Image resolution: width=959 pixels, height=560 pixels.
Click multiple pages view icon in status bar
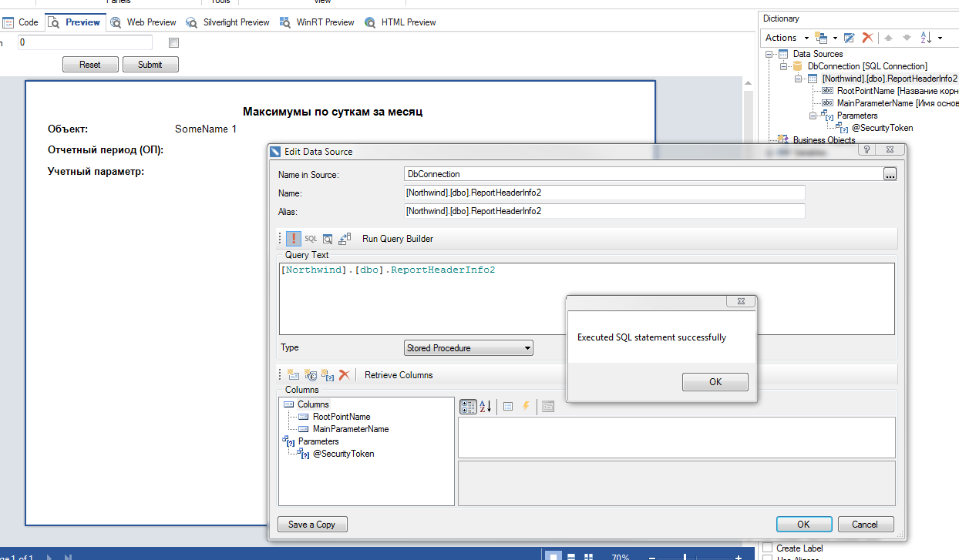point(588,556)
